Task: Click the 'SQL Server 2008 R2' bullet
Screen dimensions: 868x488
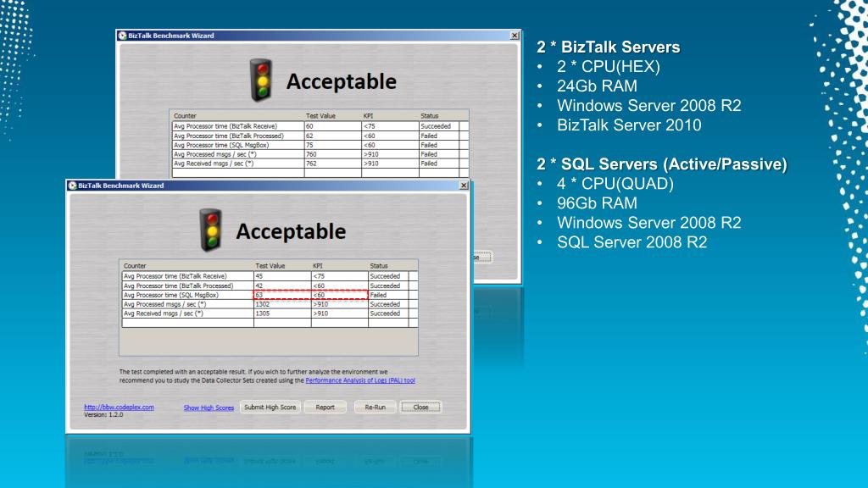Action: tap(632, 242)
